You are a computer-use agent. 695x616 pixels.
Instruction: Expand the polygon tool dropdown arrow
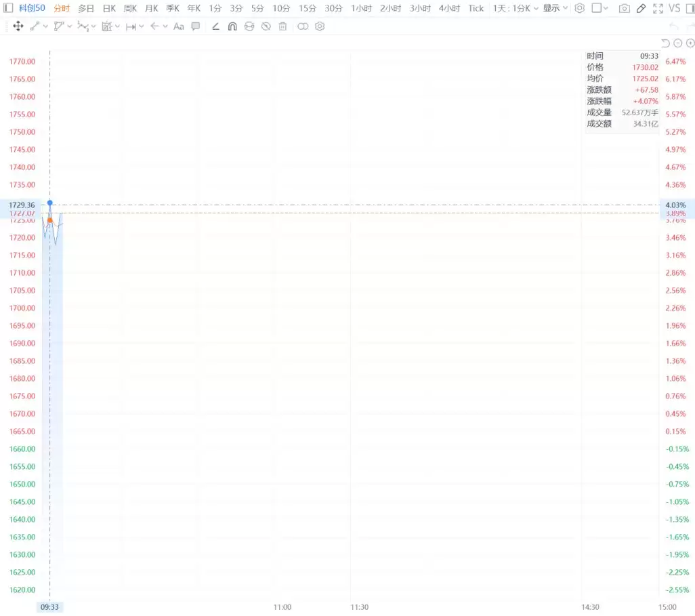pyautogui.click(x=70, y=26)
